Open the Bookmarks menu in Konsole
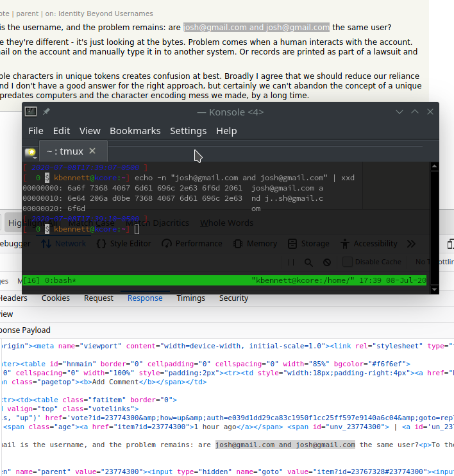Viewport: 454px width, 476px height. coord(135,131)
